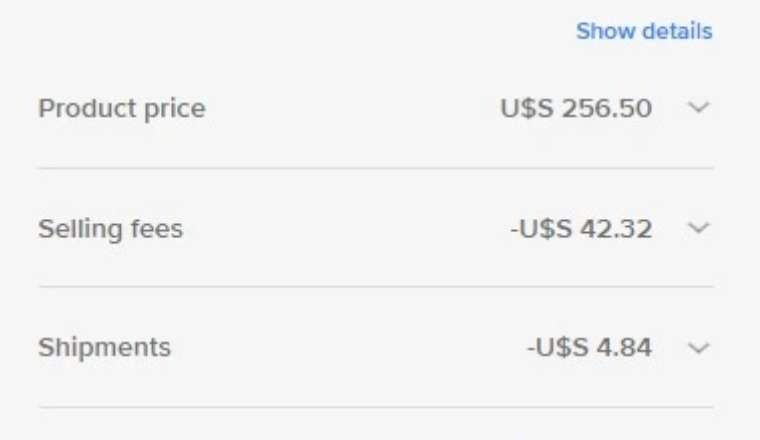
Task: Open the Show details link
Action: pyautogui.click(x=644, y=31)
